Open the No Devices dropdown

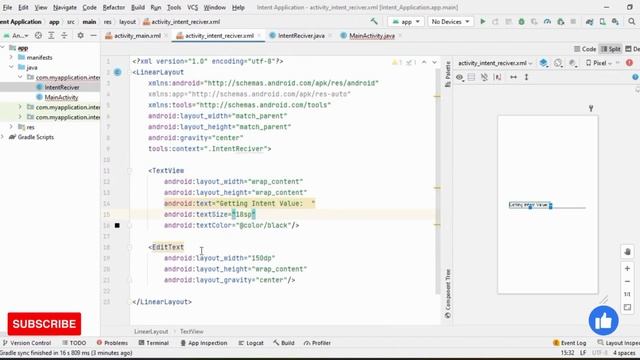tap(450, 22)
